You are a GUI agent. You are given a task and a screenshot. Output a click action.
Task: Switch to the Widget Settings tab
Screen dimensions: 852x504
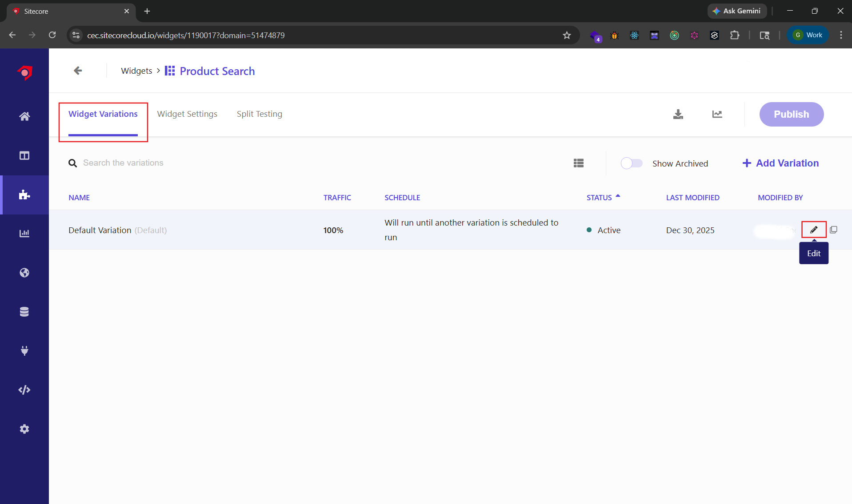pyautogui.click(x=187, y=114)
